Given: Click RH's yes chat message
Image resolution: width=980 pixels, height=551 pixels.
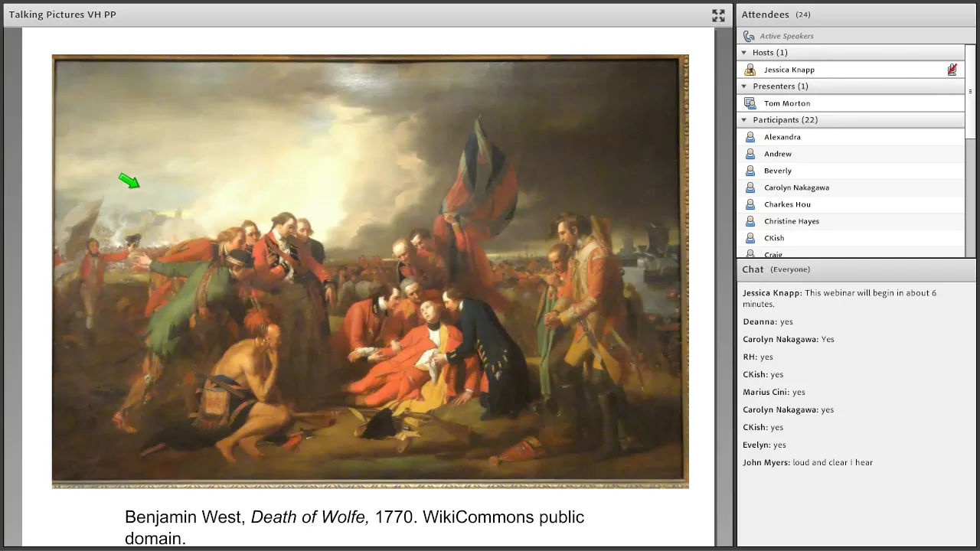Looking at the screenshot, I should (758, 357).
